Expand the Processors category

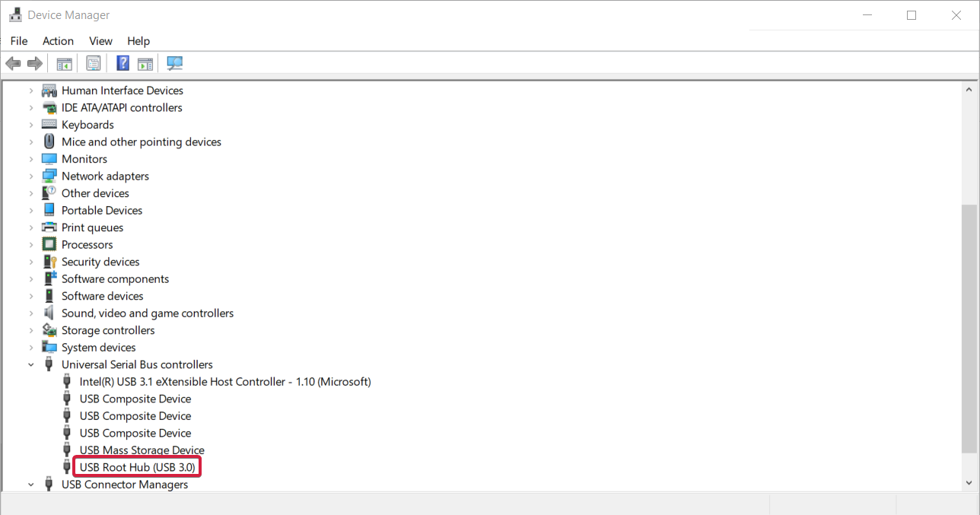(31, 245)
